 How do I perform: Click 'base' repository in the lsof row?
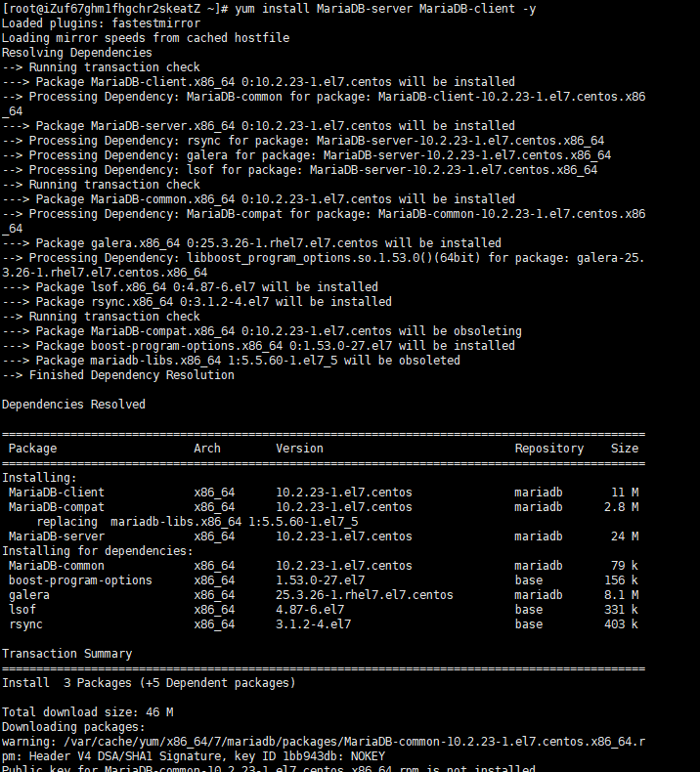pyautogui.click(x=529, y=610)
